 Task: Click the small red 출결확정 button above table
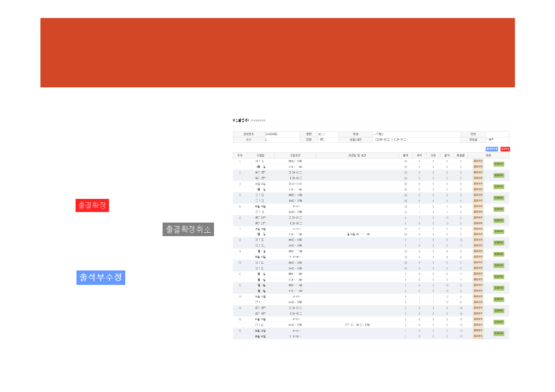click(x=505, y=149)
